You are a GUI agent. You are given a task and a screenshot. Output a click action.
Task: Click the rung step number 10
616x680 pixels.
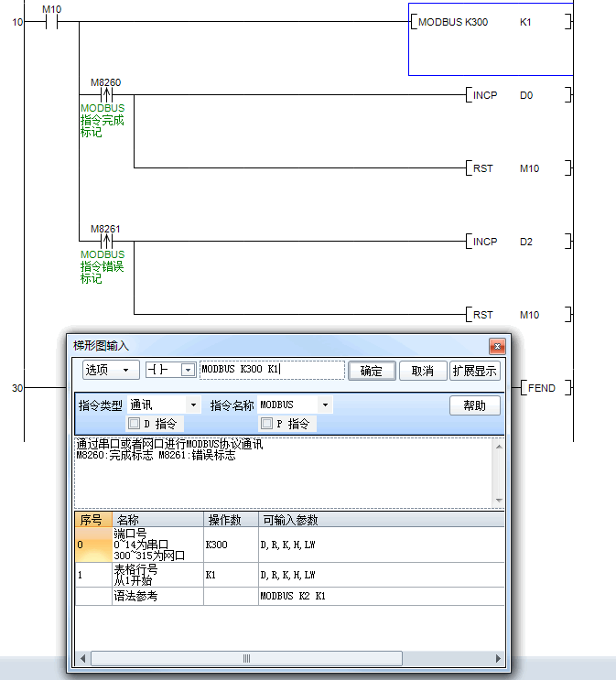(17, 22)
